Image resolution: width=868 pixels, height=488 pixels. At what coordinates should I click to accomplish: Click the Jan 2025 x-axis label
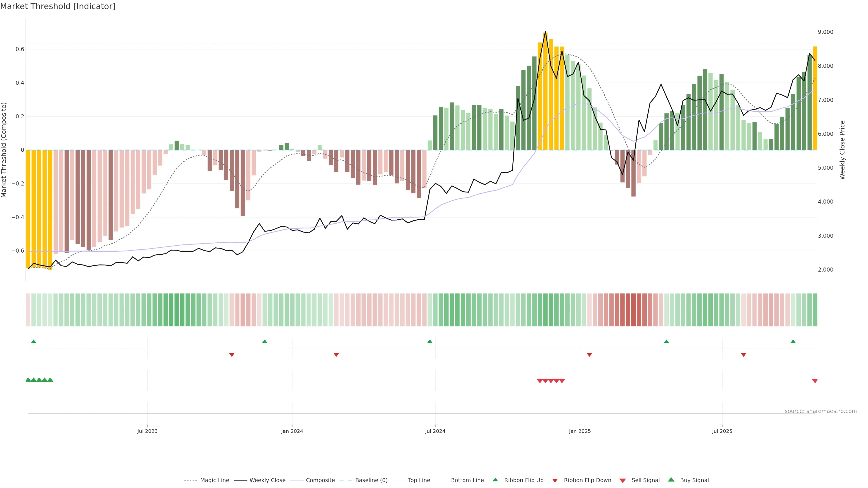(580, 431)
